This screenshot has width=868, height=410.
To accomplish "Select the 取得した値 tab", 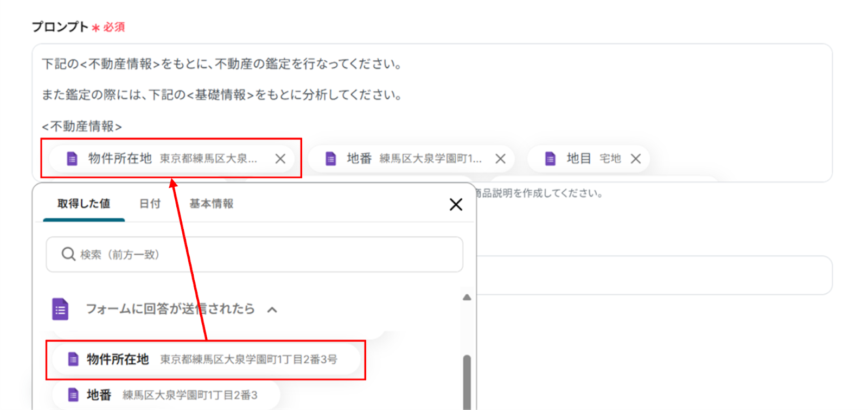I will pos(84,204).
